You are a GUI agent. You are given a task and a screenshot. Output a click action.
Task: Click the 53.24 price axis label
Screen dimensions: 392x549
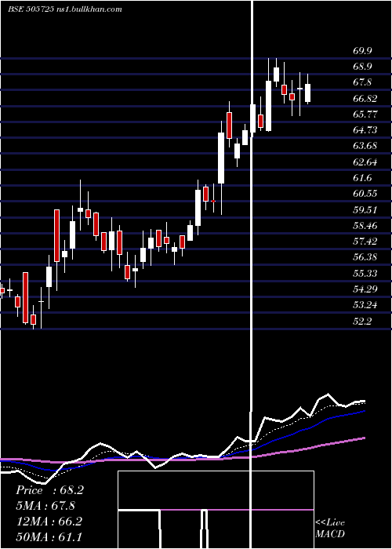click(365, 305)
